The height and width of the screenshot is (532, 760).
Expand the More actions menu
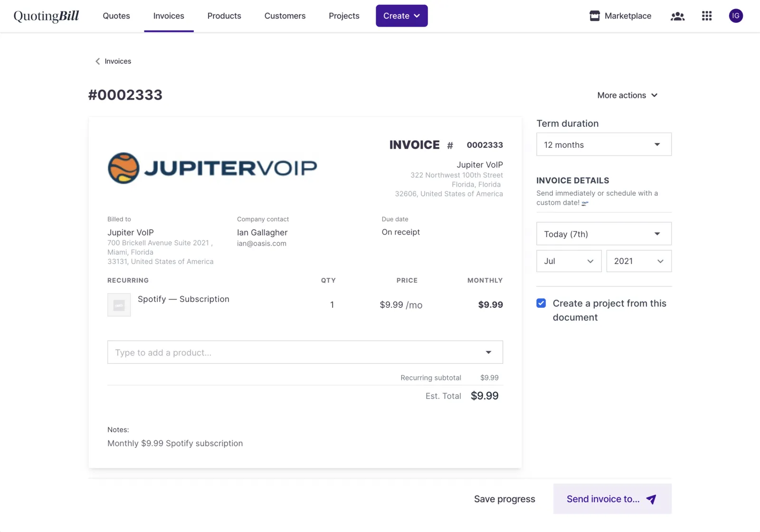[x=627, y=95]
